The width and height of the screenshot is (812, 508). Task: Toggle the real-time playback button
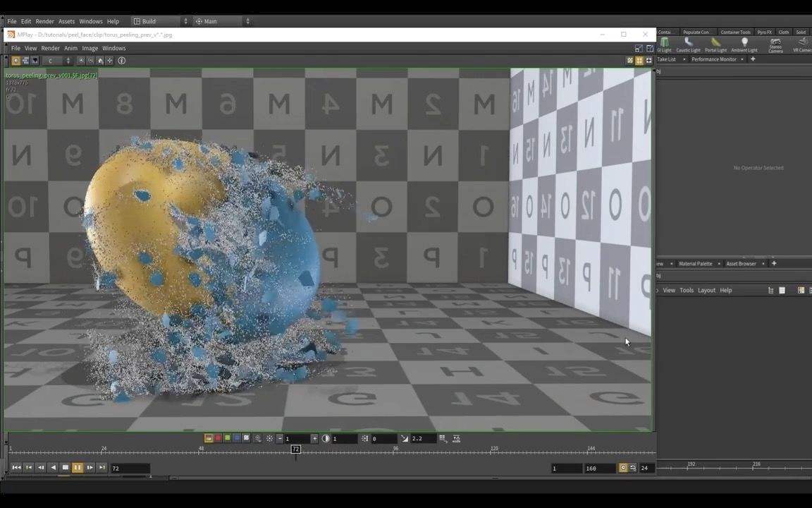point(623,468)
